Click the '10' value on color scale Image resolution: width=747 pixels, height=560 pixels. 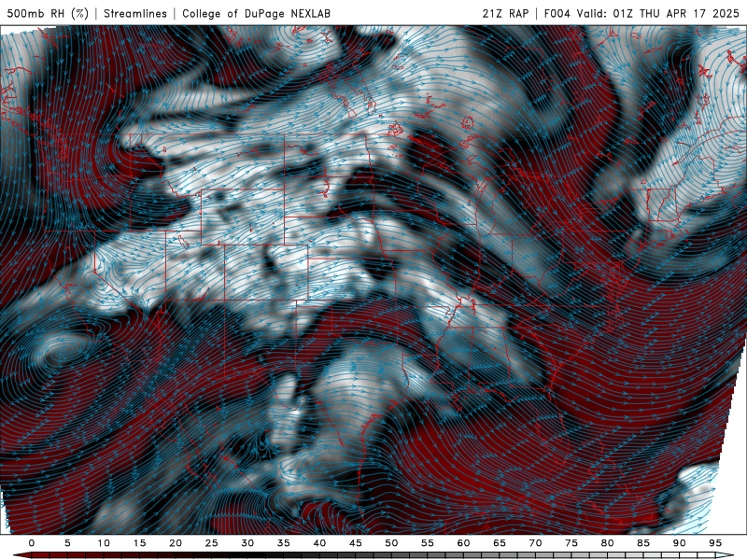[x=104, y=543]
